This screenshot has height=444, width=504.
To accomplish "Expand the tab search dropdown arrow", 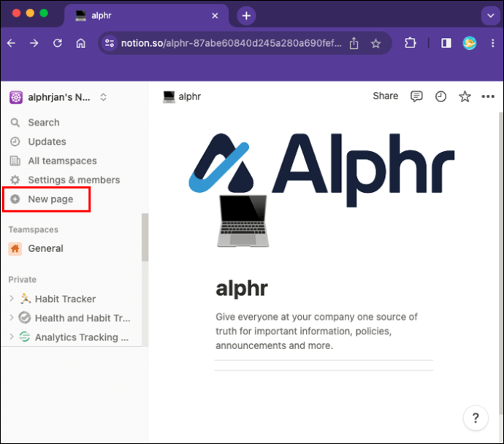I will click(491, 15).
